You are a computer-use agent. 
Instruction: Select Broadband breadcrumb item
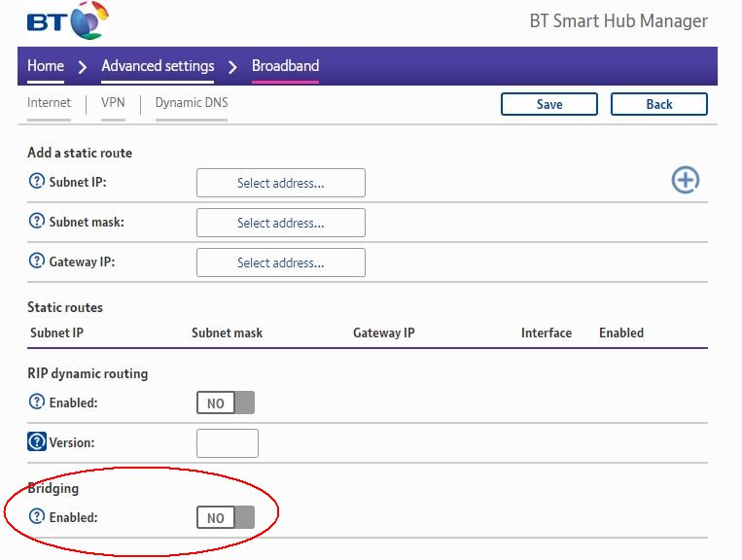click(285, 66)
